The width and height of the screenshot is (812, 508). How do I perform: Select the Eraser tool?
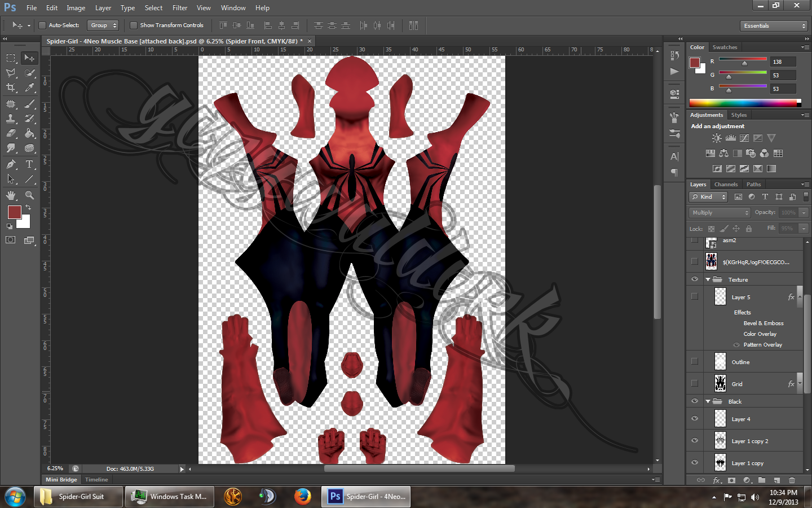point(11,133)
